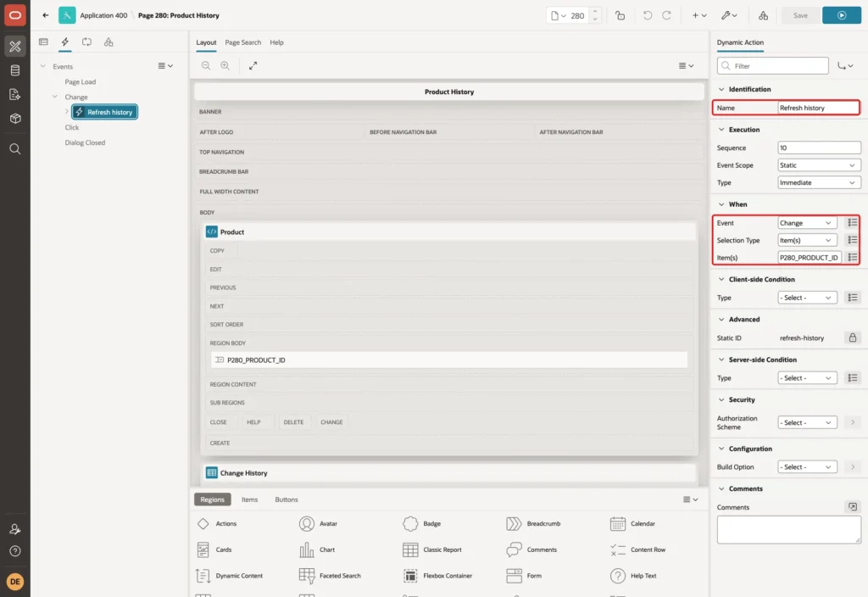
Task: Open the App Builder icon in sidebar
Action: point(15,46)
